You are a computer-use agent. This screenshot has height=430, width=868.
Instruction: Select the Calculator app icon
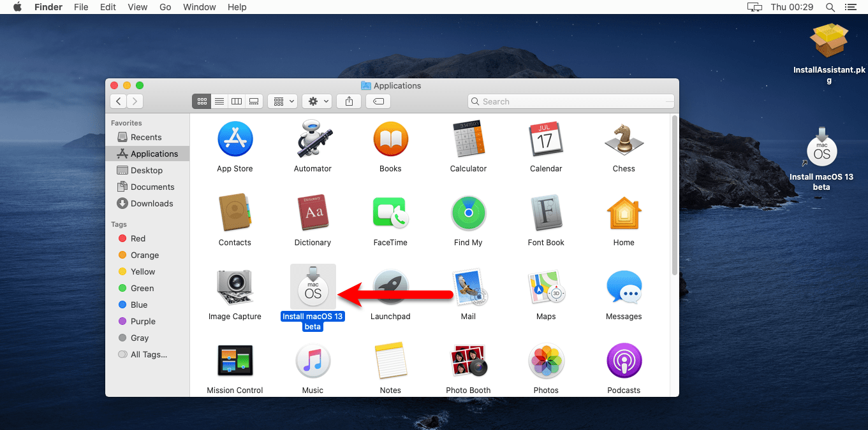tap(468, 139)
